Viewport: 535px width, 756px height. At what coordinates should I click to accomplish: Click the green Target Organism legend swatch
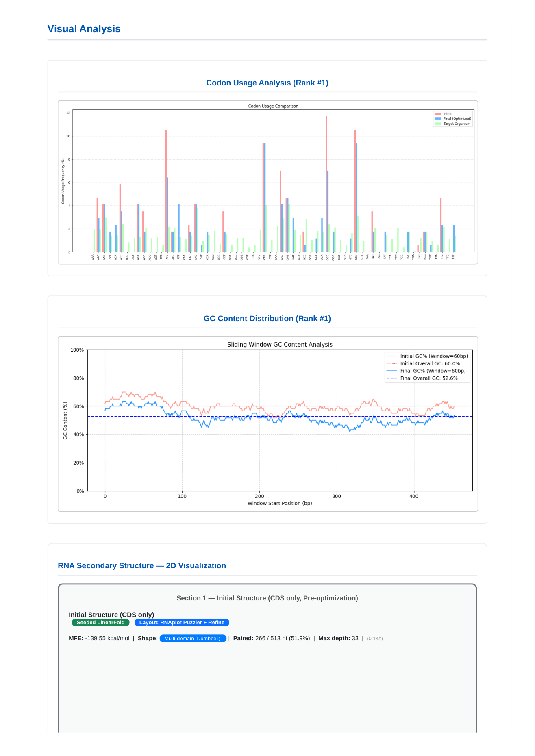click(x=437, y=124)
